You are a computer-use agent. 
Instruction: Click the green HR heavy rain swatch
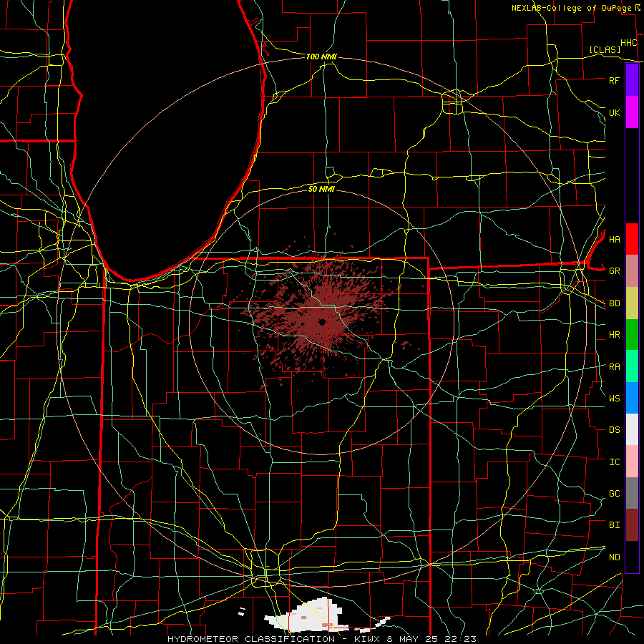632,334
